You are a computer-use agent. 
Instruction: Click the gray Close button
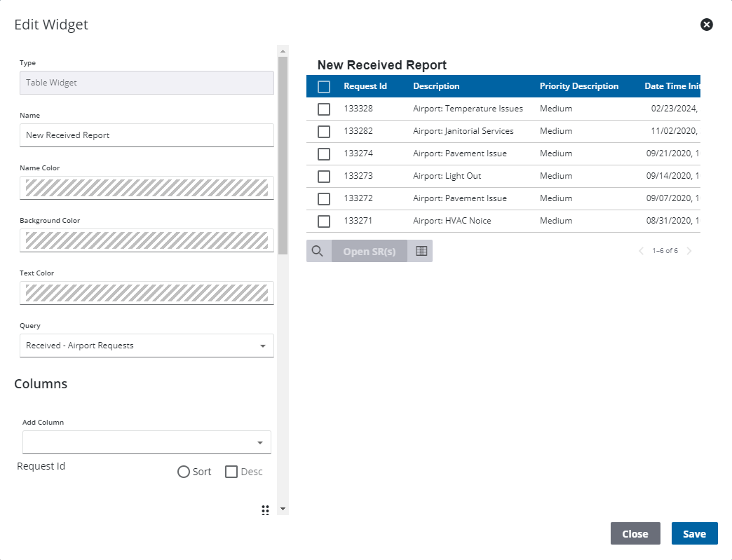635,533
